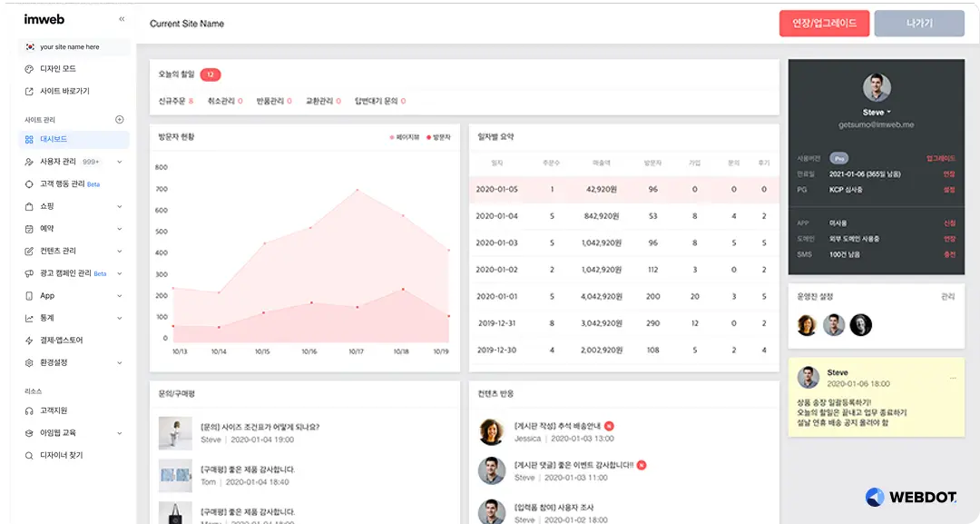
Task: Select the 2020-01-04 row in daily summary
Action: coord(622,216)
